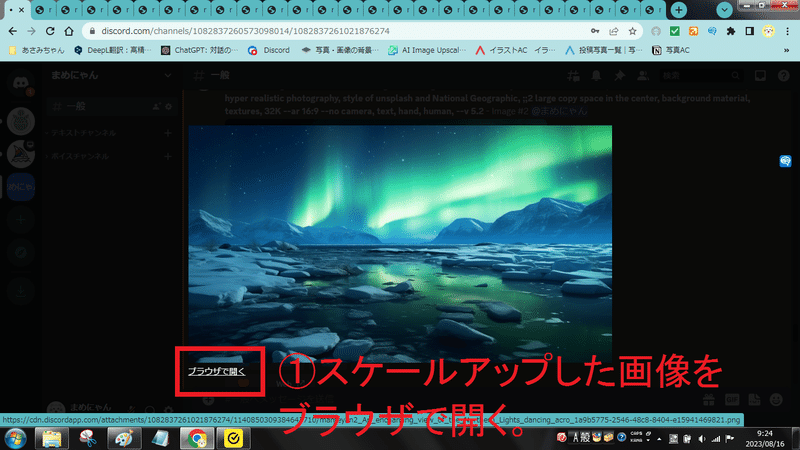Open the Discord home logo icon
The width and height of the screenshot is (800, 450).
(x=20, y=83)
